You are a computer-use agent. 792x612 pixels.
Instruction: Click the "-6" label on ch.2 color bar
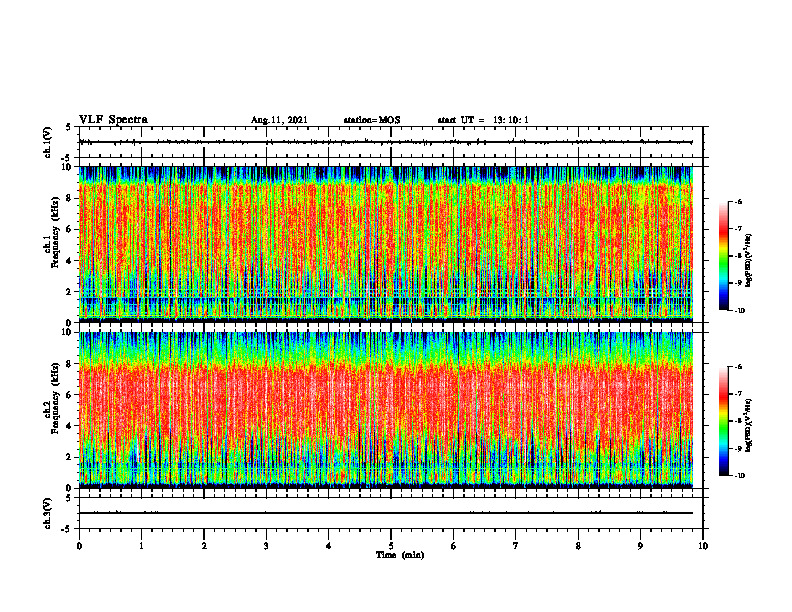point(739,367)
